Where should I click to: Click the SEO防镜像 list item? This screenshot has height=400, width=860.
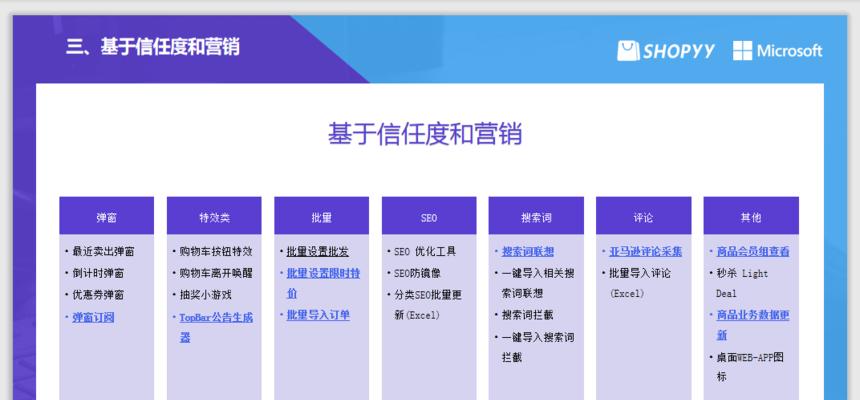417,273
